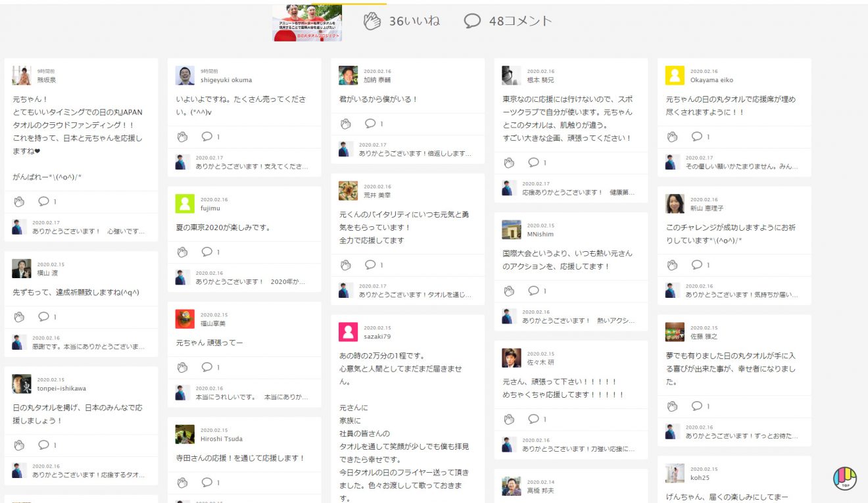Clap for 横山 渡's comment
The image size is (868, 503).
pyautogui.click(x=19, y=316)
